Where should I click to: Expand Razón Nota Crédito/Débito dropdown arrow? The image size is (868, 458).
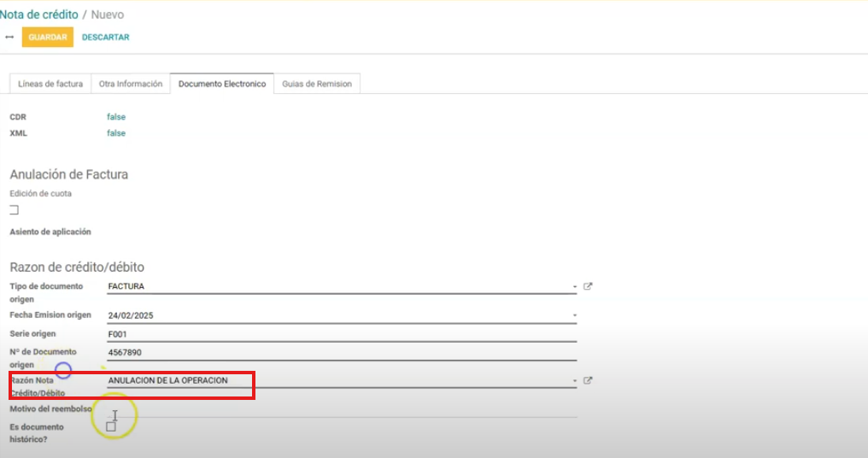[x=575, y=381]
